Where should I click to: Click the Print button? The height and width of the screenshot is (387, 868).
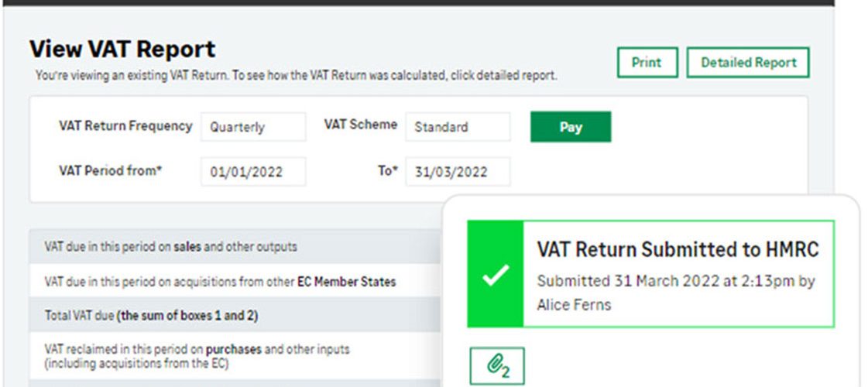click(x=647, y=63)
